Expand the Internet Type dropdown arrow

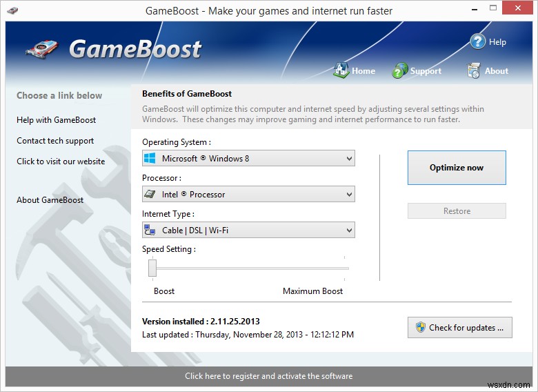[349, 230]
